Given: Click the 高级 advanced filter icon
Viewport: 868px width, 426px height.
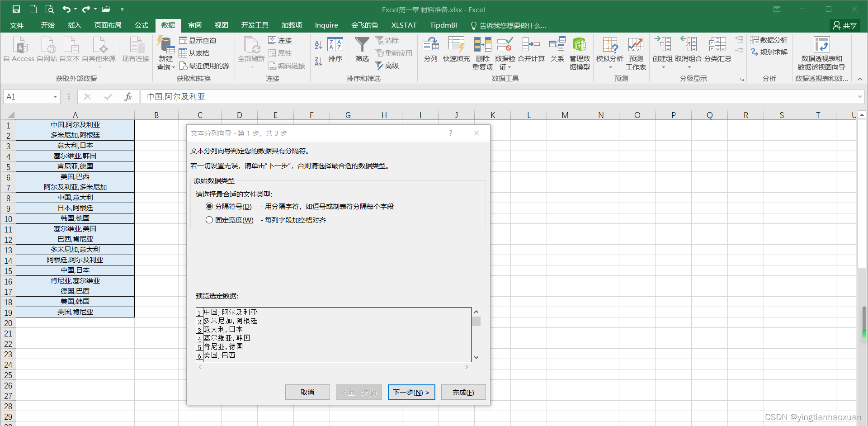Looking at the screenshot, I should point(387,66).
